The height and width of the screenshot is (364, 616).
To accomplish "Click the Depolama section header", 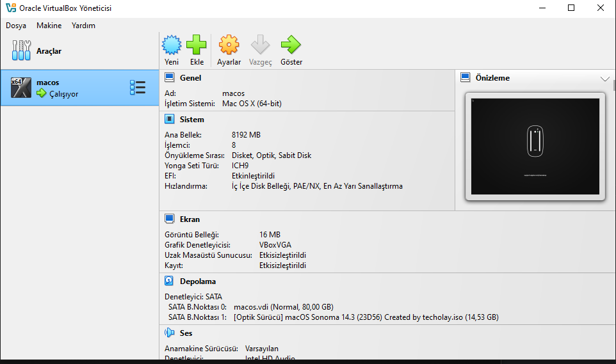I will pos(198,281).
